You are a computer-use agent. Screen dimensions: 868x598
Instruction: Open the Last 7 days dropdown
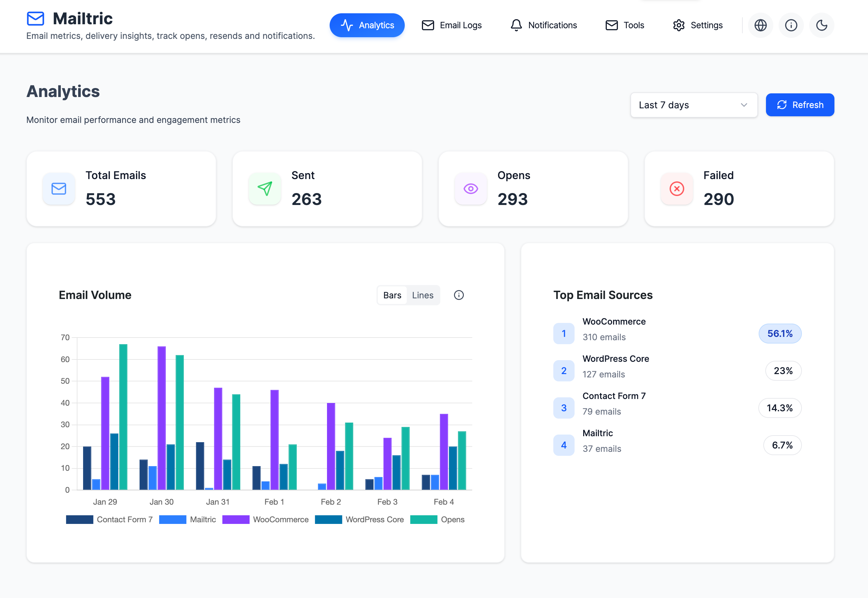693,105
